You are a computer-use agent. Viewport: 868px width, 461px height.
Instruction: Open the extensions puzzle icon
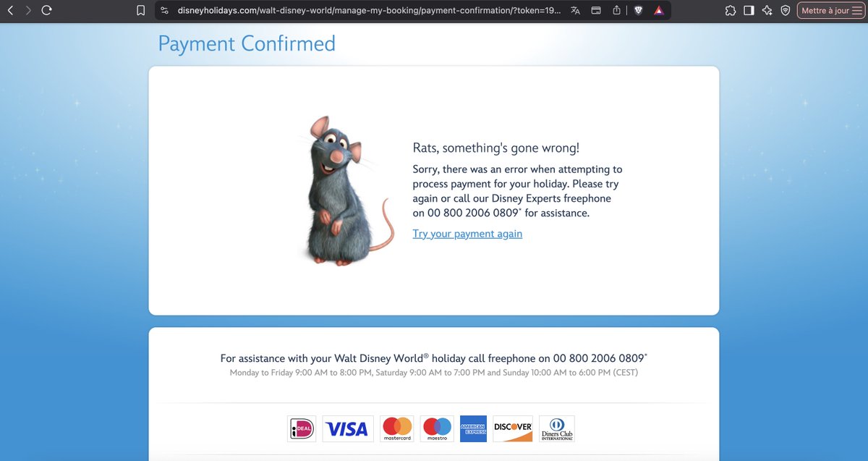[730, 11]
